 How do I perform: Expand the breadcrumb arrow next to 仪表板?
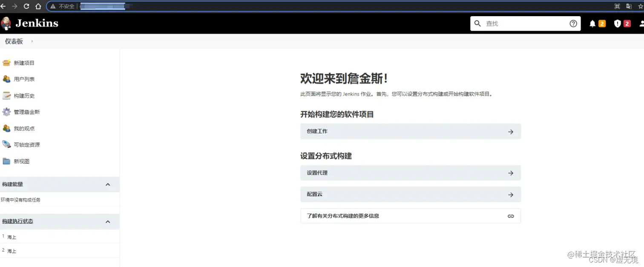tap(32, 41)
